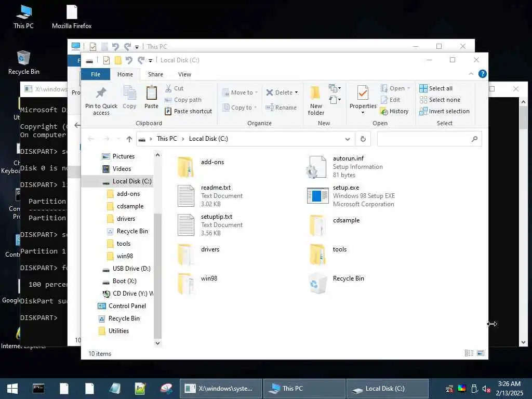Open the Easy access dropdown in ribbon
Screen dimensions: 532x399
tap(335, 100)
